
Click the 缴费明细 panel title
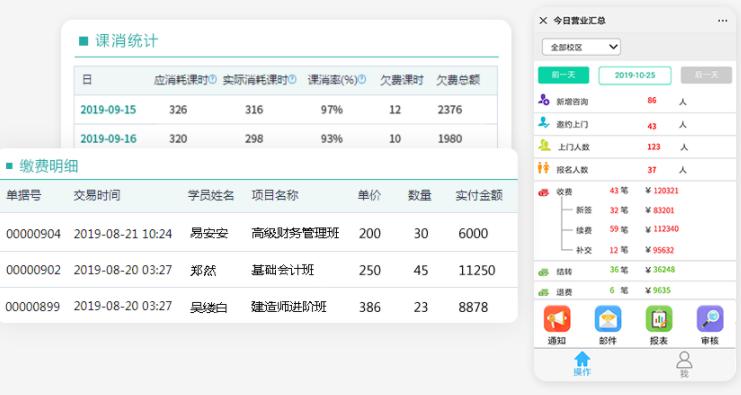(48, 166)
